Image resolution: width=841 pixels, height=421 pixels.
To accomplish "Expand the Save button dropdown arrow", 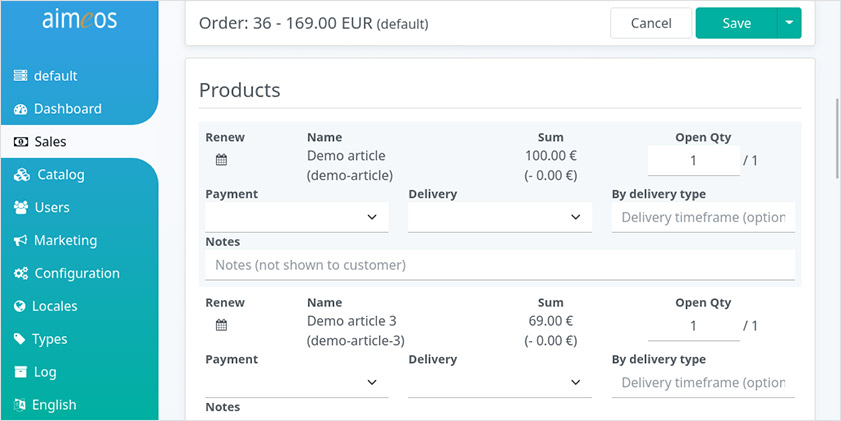I will click(789, 23).
